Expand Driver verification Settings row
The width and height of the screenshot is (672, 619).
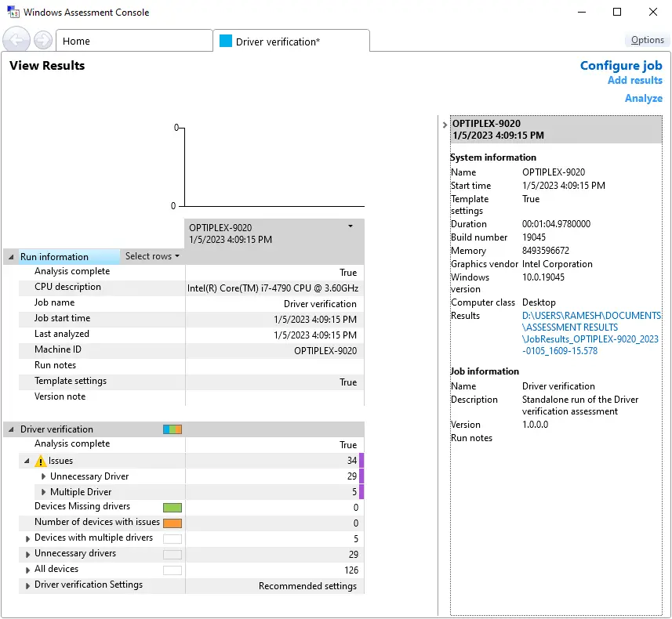click(27, 585)
